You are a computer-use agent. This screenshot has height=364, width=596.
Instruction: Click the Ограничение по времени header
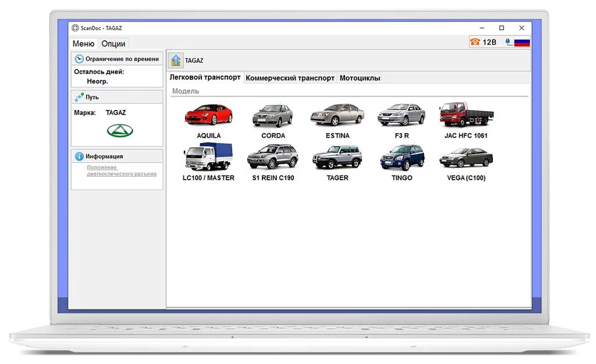pyautogui.click(x=117, y=59)
